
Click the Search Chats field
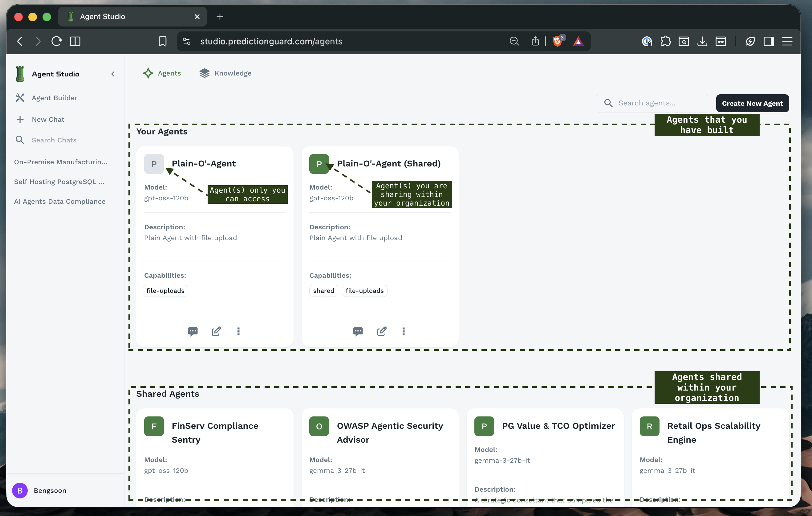coord(54,140)
